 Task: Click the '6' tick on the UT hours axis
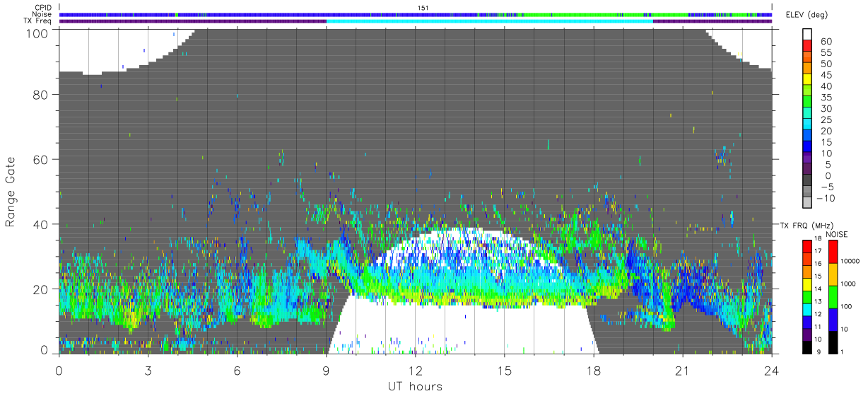(237, 370)
